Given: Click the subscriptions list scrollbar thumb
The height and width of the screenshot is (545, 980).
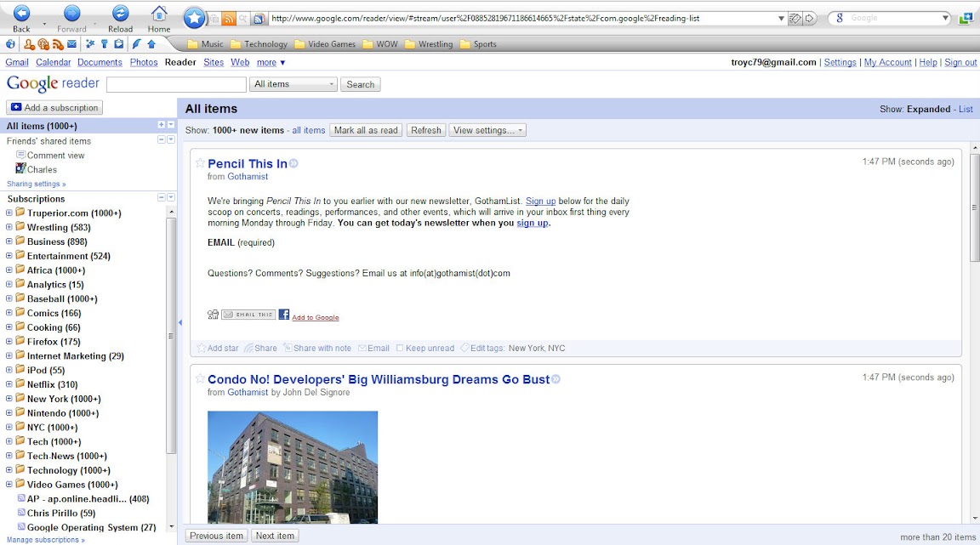Looking at the screenshot, I should [171, 336].
